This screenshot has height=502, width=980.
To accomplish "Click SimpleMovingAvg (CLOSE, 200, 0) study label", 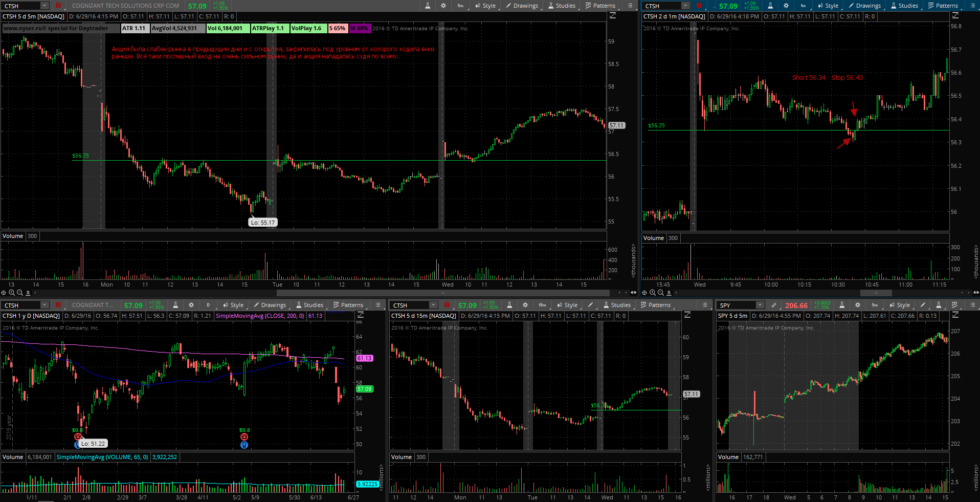I will click(260, 316).
